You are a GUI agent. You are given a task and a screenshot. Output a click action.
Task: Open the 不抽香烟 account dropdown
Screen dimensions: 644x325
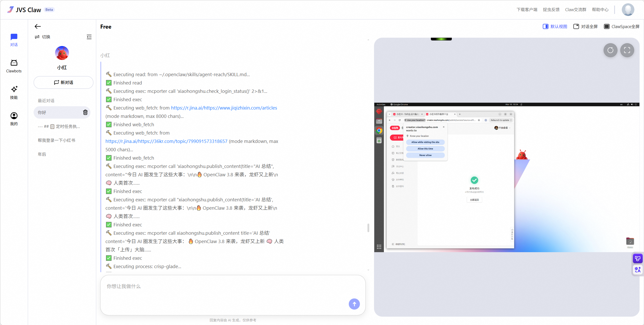(x=502, y=128)
